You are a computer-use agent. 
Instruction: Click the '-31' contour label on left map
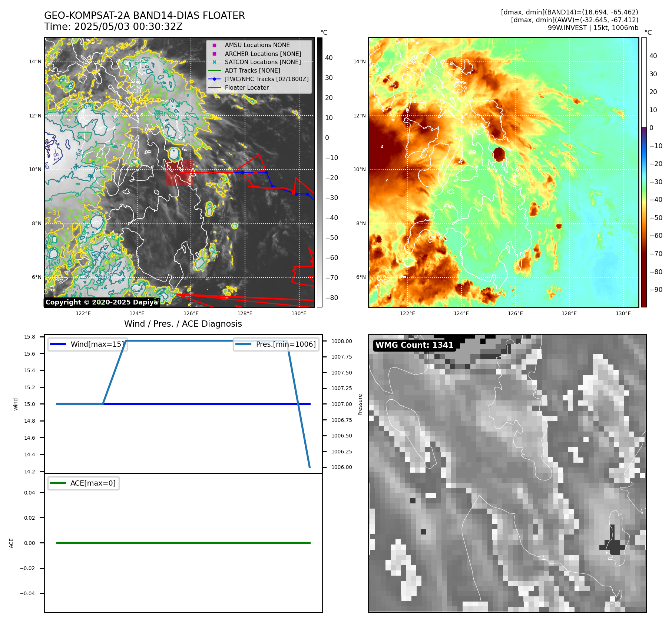click(x=54, y=213)
